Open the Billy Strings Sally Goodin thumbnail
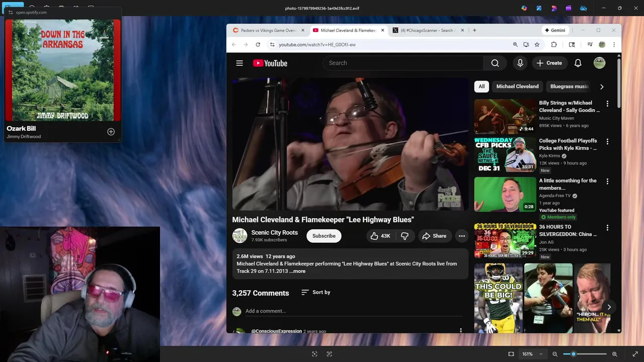 [505, 116]
